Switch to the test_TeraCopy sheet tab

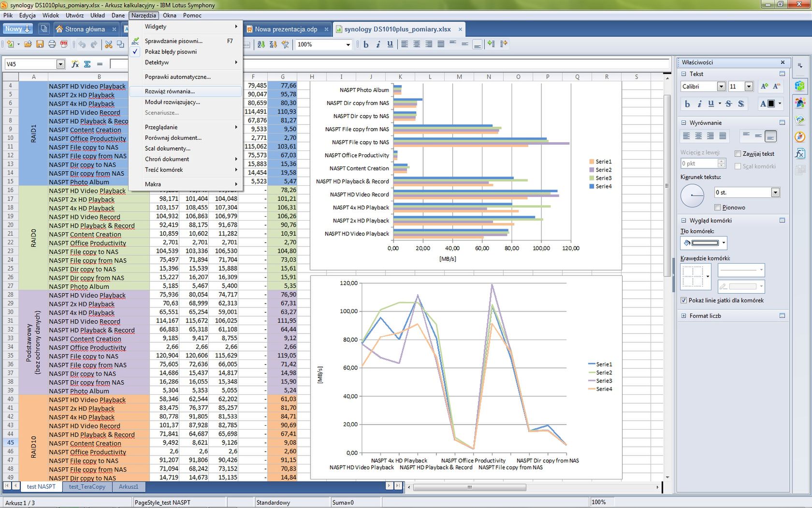[87, 487]
